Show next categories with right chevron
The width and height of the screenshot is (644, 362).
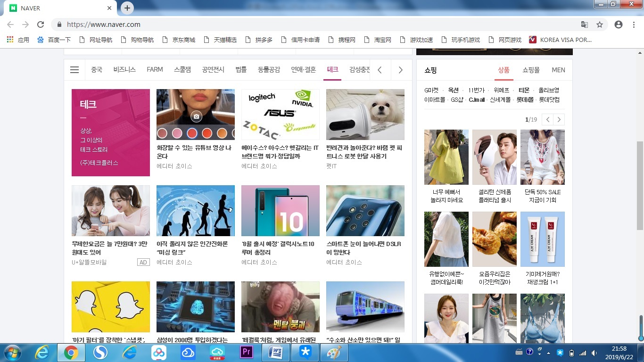point(401,70)
